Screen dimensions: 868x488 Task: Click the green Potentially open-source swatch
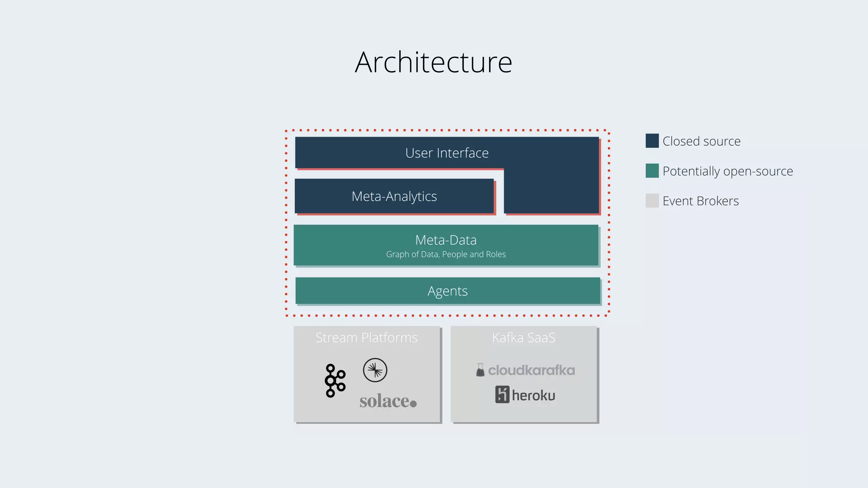[652, 171]
